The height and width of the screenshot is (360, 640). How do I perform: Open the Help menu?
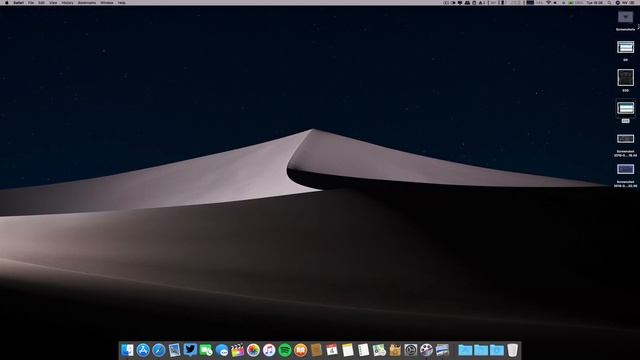coord(122,2)
